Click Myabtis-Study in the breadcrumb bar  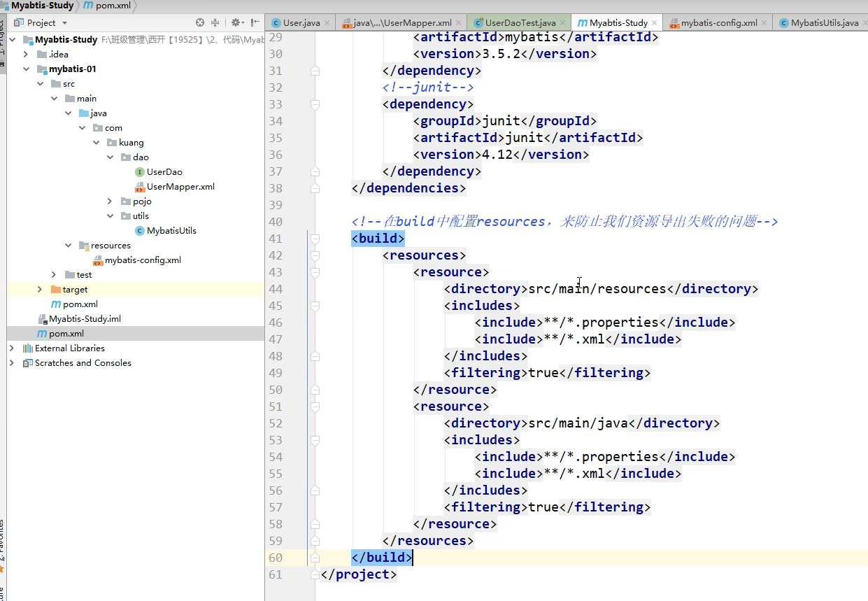(42, 6)
